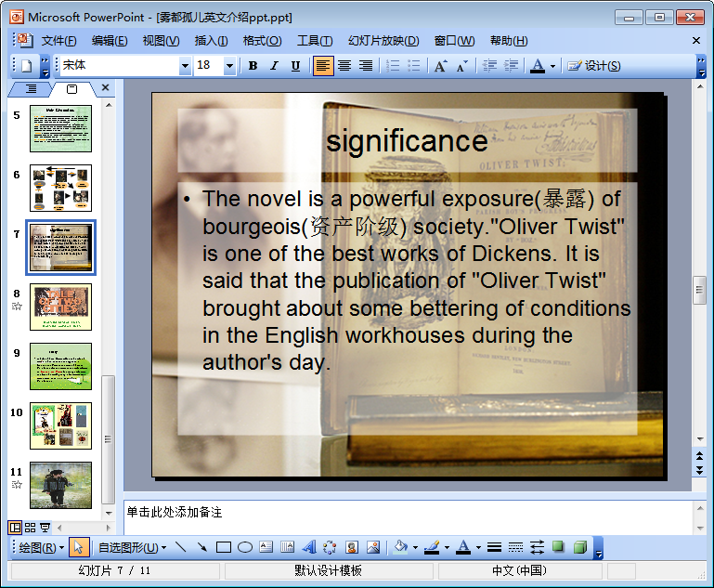
Task: Select slide 6 thumbnail
Action: tap(60, 189)
